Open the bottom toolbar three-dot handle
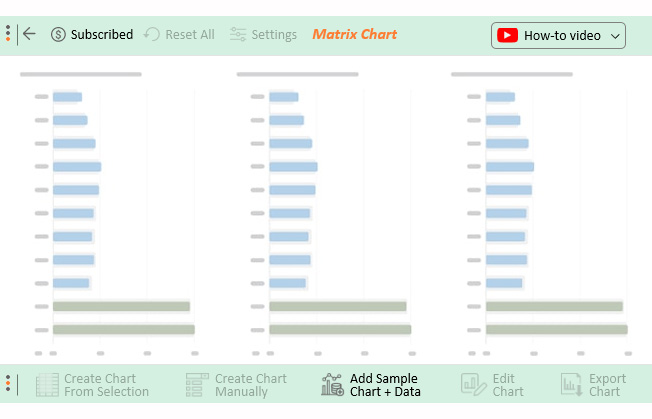 point(8,383)
